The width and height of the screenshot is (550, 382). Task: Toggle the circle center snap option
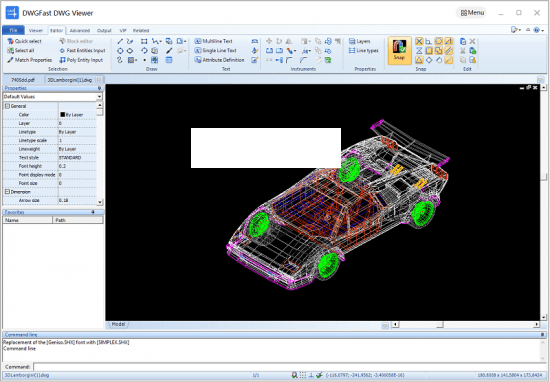[x=438, y=41]
